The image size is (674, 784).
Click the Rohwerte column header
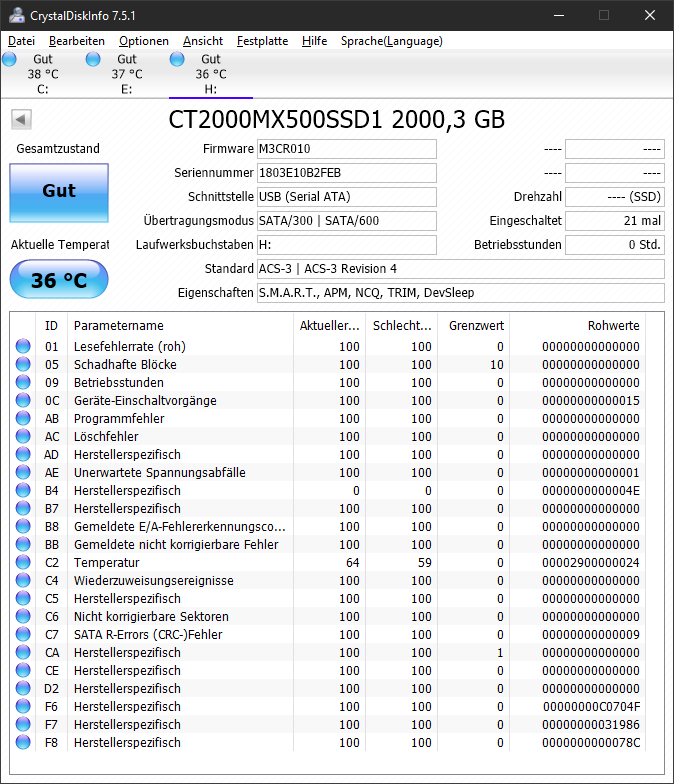coord(578,326)
